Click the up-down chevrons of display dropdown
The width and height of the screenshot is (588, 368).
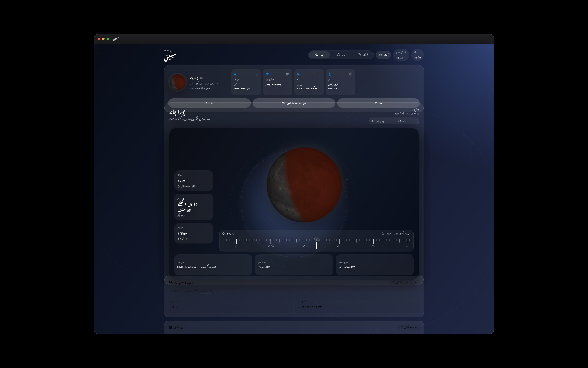pyautogui.click(x=403, y=121)
